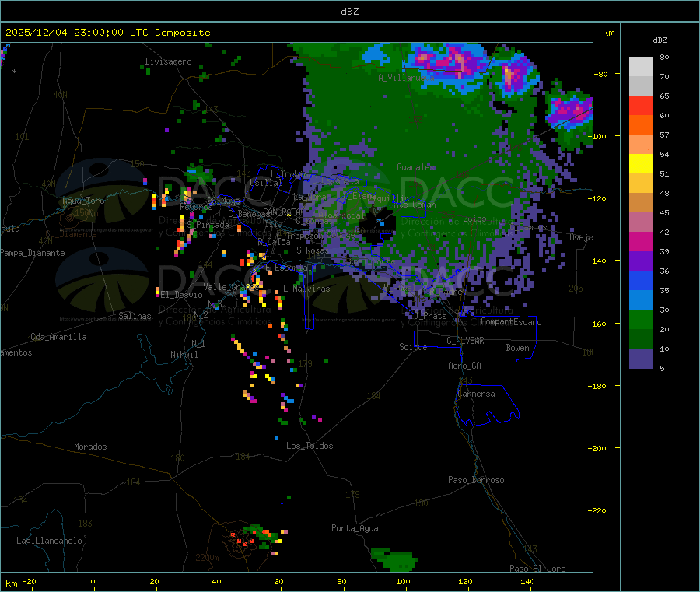Screen dimensions: 700x592
Task: Click the S_Rosas label
Action: (313, 250)
